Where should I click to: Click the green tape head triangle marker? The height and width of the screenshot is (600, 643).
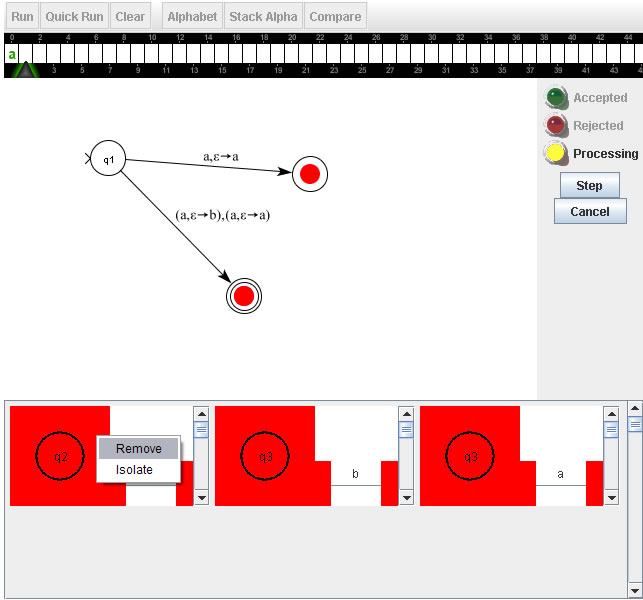(26, 70)
